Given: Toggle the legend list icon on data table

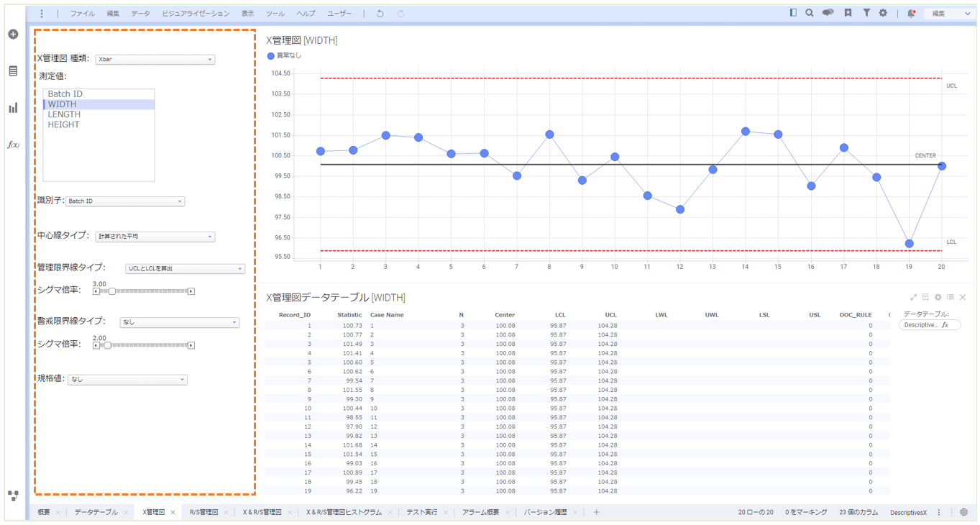Looking at the screenshot, I should point(951,297).
